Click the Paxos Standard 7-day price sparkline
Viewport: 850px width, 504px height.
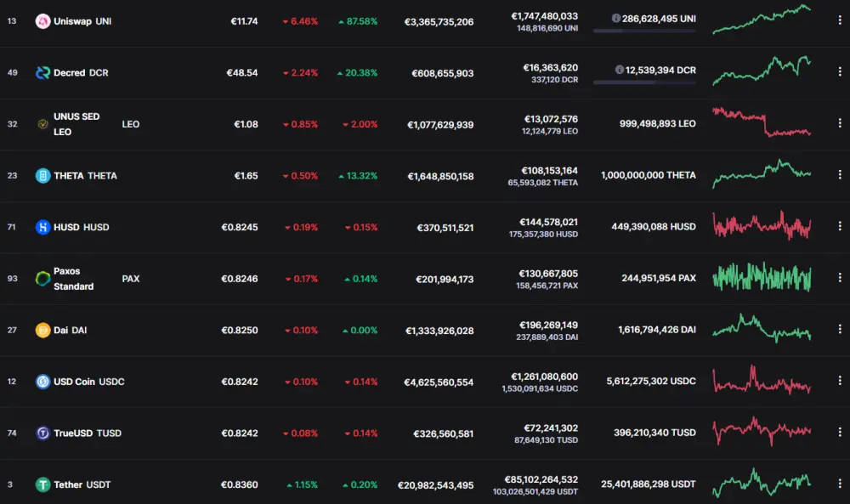pos(762,277)
